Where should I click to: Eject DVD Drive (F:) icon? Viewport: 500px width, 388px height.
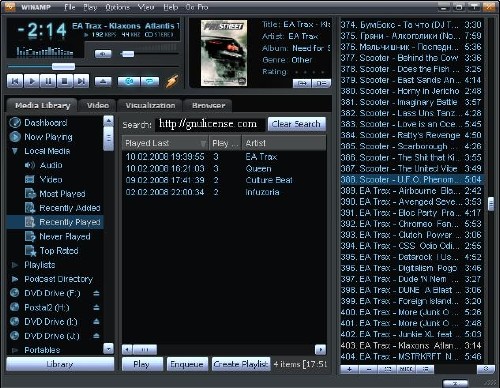[96, 293]
